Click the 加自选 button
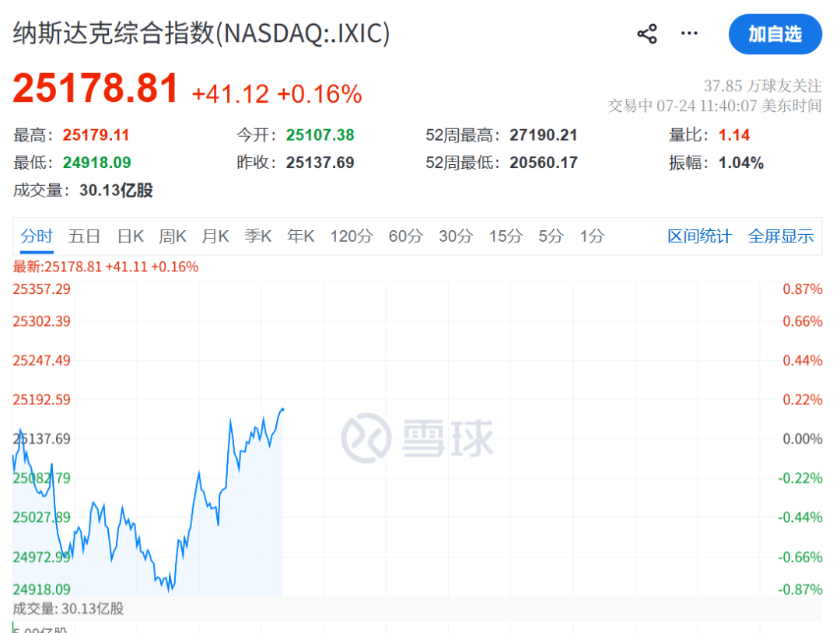 point(775,34)
